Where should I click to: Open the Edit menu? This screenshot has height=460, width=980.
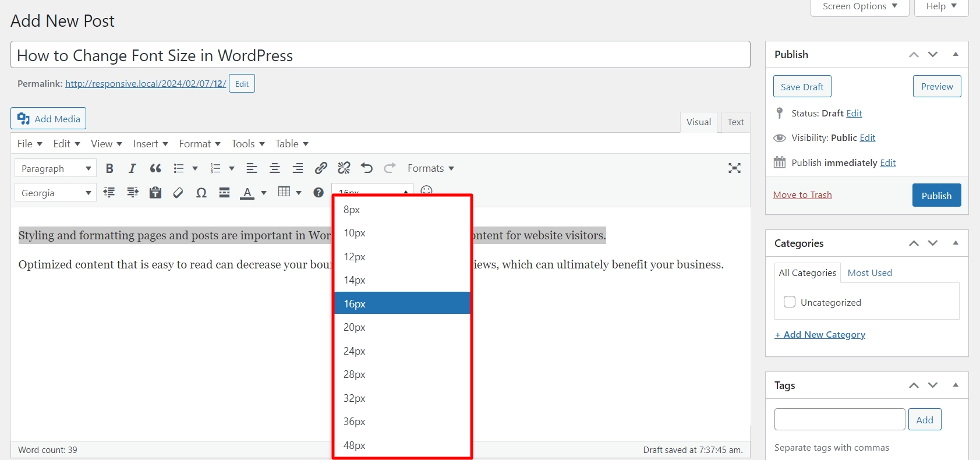coord(66,144)
